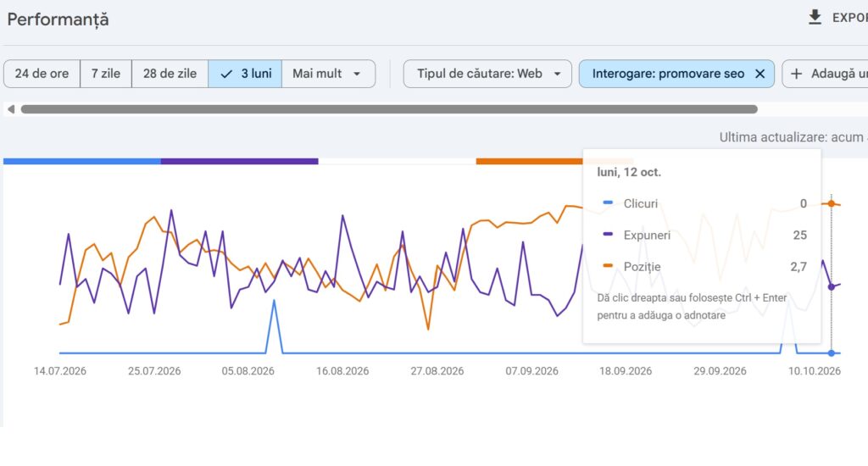This screenshot has width=868, height=466.
Task: Click the 27.08.2026 axis label
Action: pyautogui.click(x=437, y=371)
